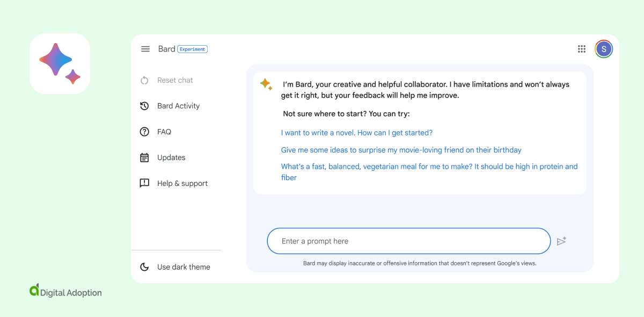
Task: Open the FAQ menu item
Action: click(x=164, y=132)
